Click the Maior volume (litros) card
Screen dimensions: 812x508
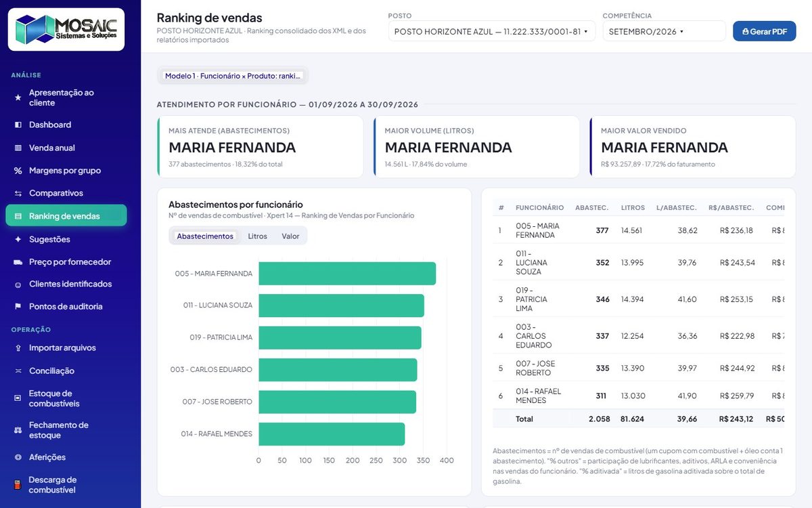pyautogui.click(x=476, y=147)
